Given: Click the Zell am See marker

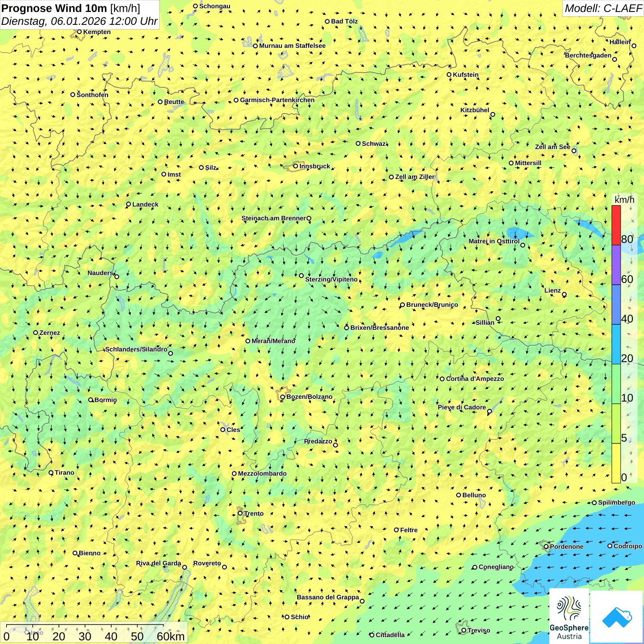Looking at the screenshot, I should click(574, 150).
